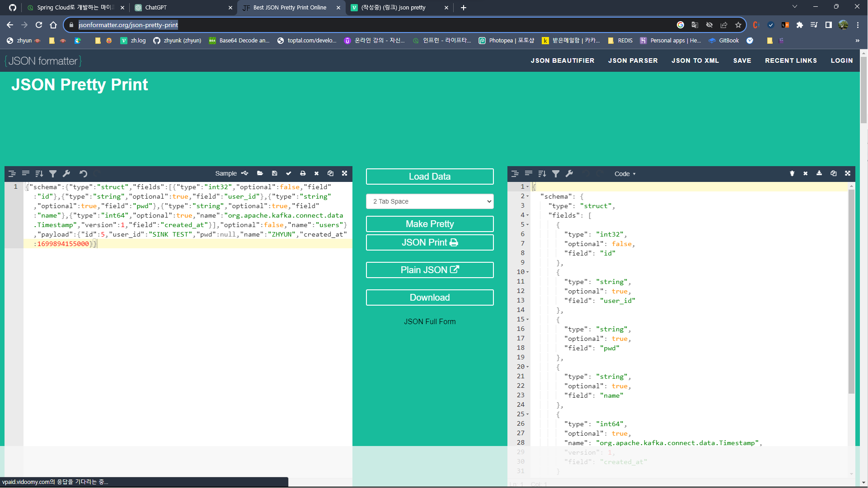
Task: Copy output using the copy icon on right panel
Action: click(x=833, y=173)
